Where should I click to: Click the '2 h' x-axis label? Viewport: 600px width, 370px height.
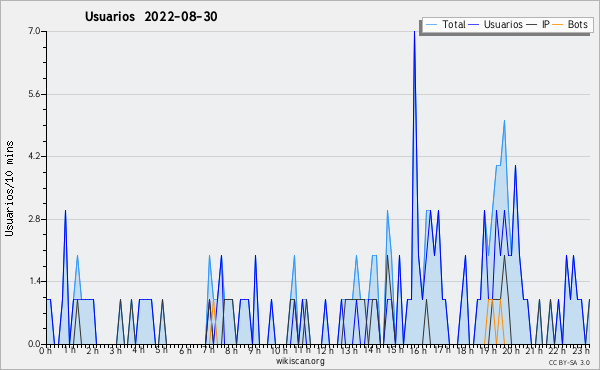point(93,350)
